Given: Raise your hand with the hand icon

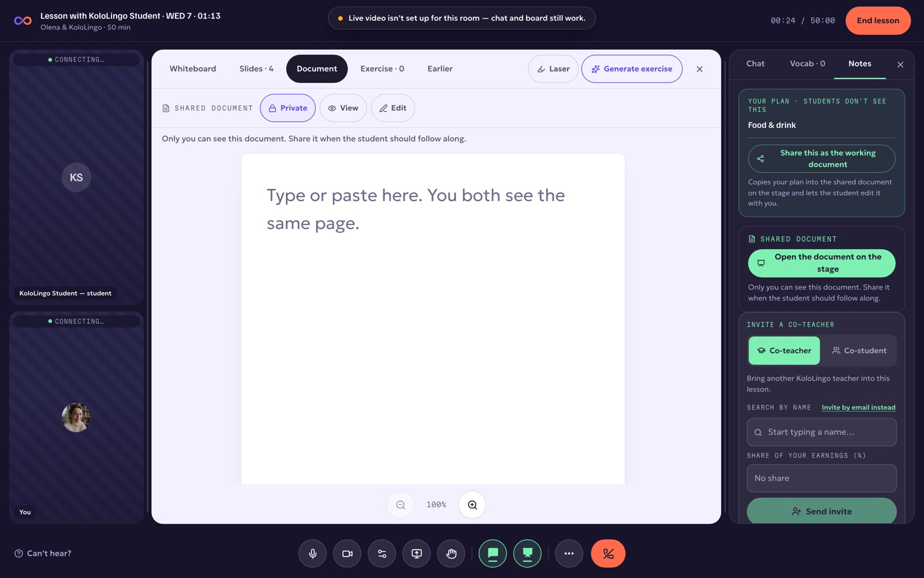Looking at the screenshot, I should pyautogui.click(x=451, y=553).
